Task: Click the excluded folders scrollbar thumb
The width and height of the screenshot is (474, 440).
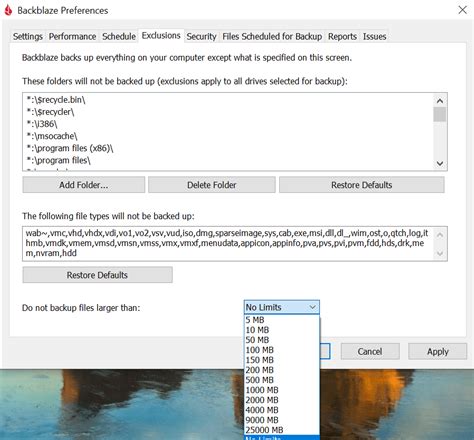Action: click(x=440, y=114)
